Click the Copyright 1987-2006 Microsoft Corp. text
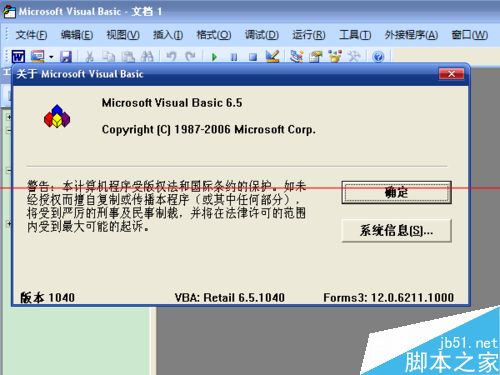Viewport: 500px width, 375px height. pyautogui.click(x=209, y=129)
